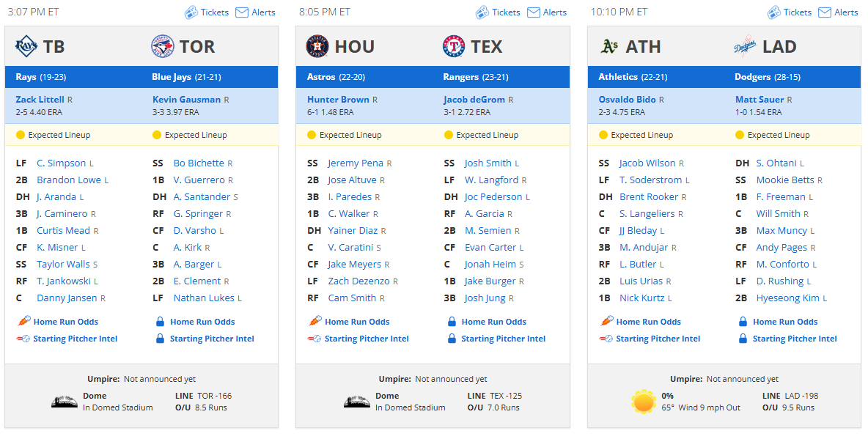Click the Toronto Blue Jays logo

tap(163, 47)
